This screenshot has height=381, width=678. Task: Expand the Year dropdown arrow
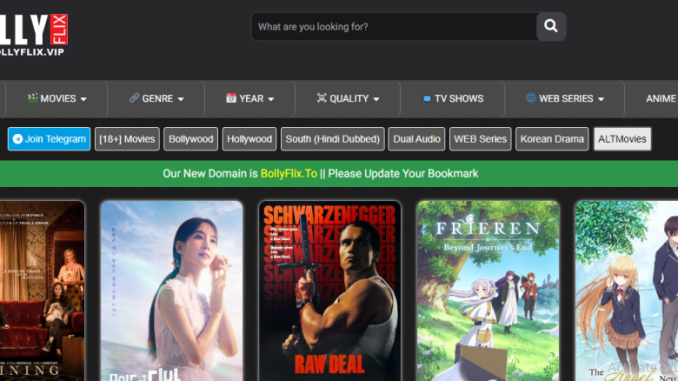pos(271,99)
